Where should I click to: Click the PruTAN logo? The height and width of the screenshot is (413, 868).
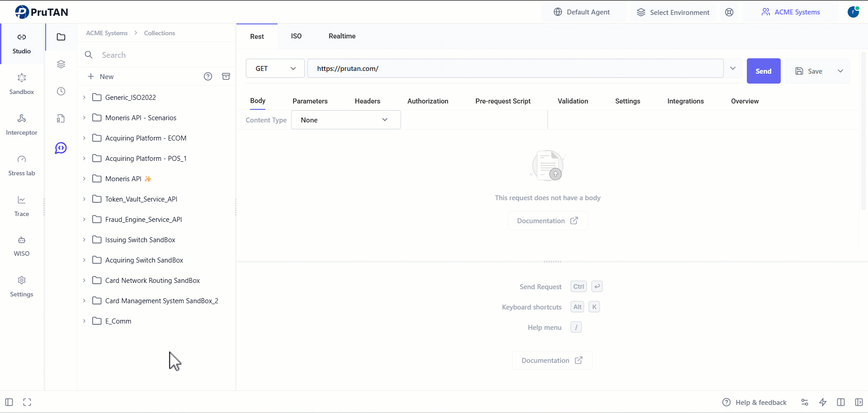tap(42, 12)
